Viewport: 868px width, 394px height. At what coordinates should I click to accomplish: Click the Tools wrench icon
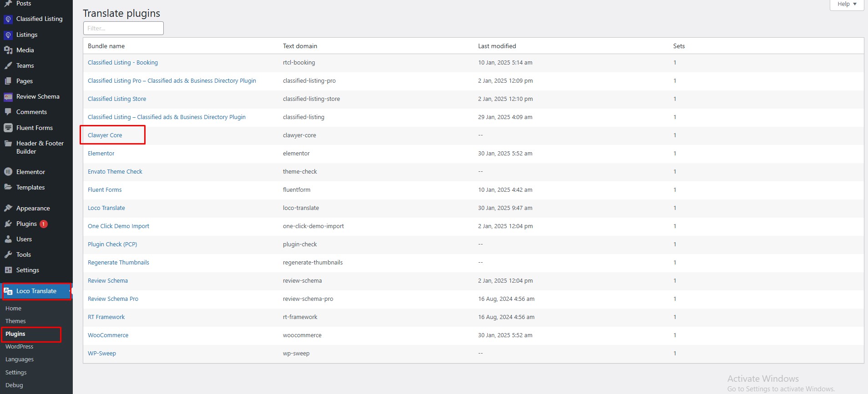pos(8,255)
